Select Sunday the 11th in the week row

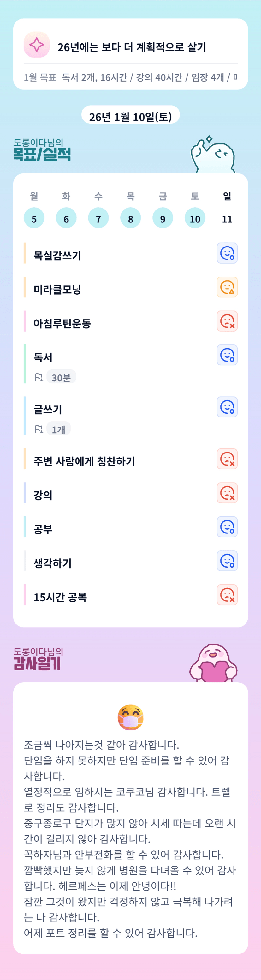[227, 219]
